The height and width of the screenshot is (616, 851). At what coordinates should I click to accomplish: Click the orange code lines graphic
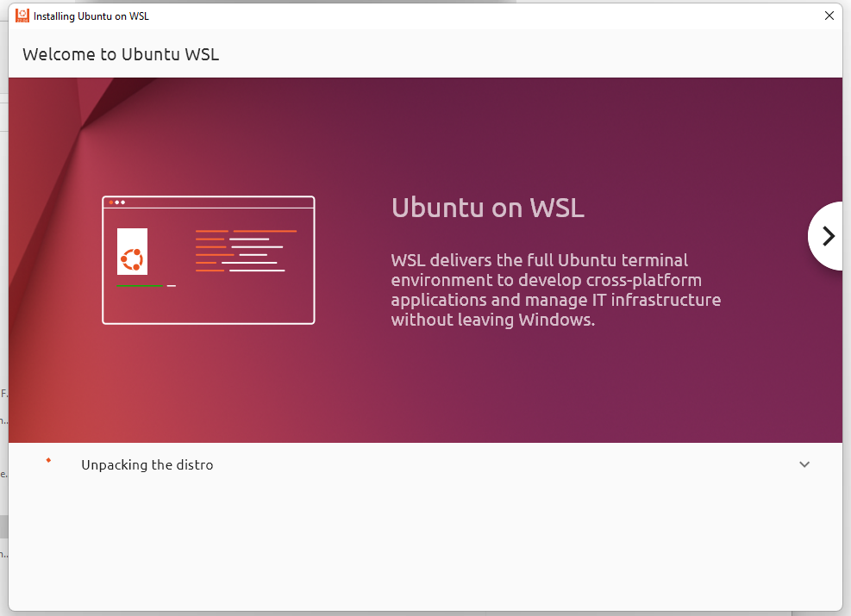[x=246, y=251]
